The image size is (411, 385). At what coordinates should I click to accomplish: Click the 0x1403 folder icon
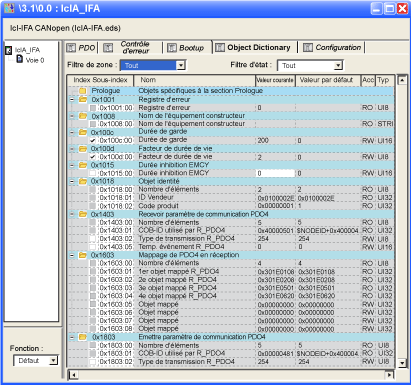83,214
